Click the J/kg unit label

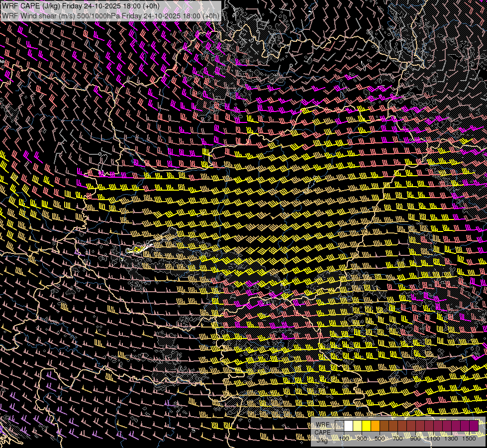(322, 441)
